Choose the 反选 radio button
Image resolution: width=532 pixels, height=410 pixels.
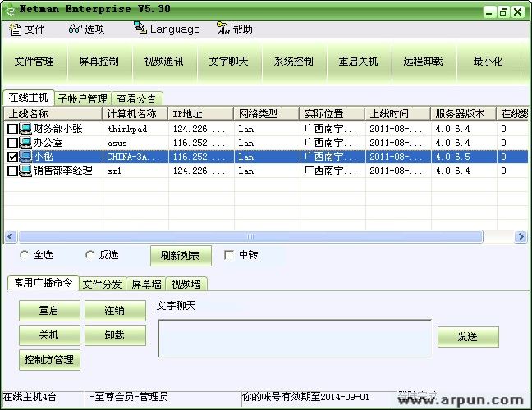tap(89, 255)
